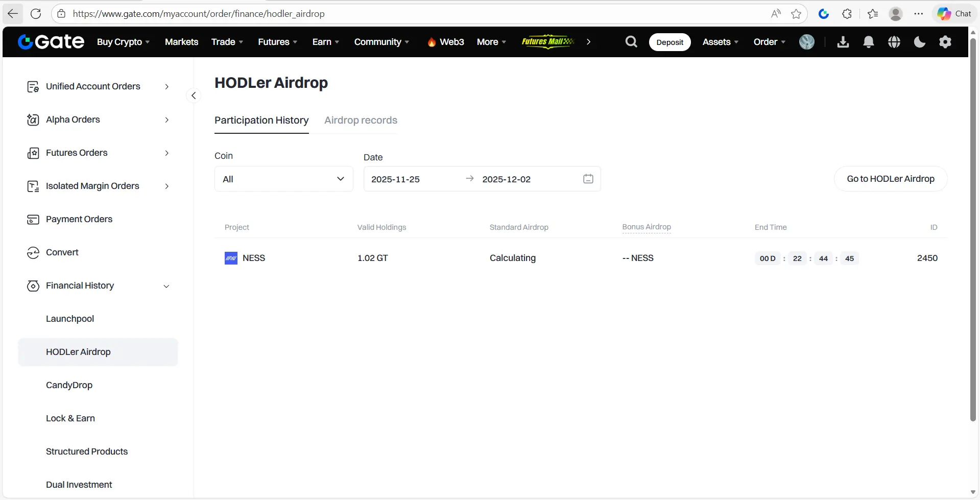Refresh the browser page

[x=36, y=14]
